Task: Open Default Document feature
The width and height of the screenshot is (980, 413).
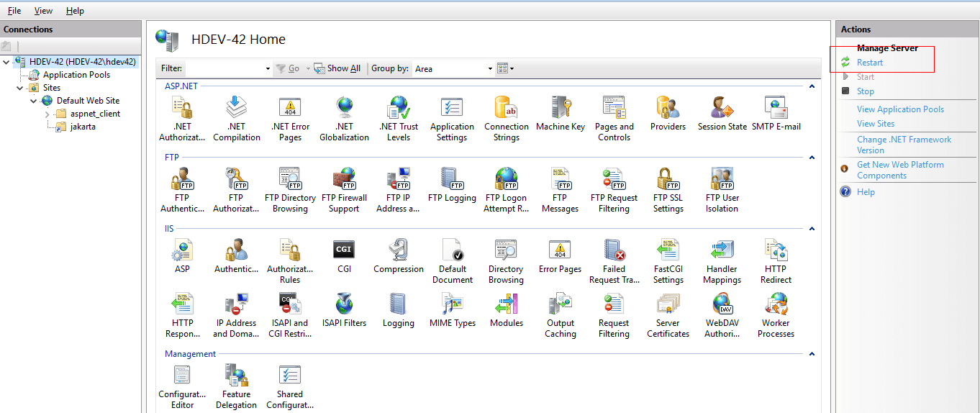Action: click(x=453, y=261)
